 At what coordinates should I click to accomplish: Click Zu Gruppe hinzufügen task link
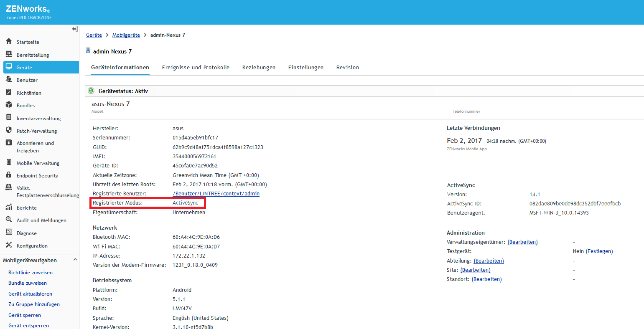tap(34, 304)
